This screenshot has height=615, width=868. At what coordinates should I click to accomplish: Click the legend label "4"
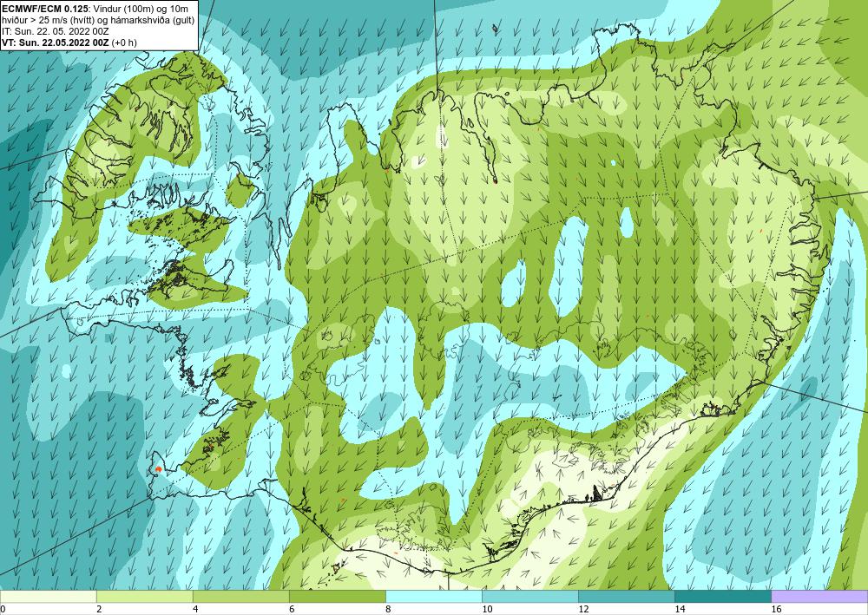click(195, 610)
